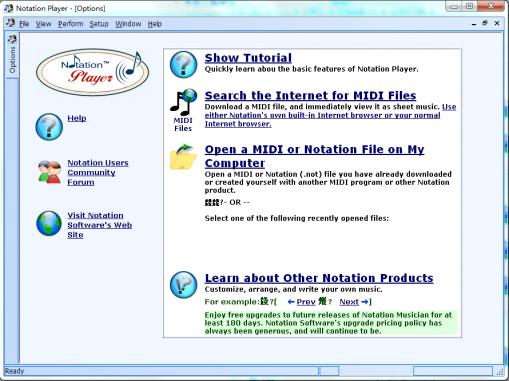Viewport: 509px width, 381px height.
Task: Click the built-in Internet browser link text
Action: (x=330, y=115)
